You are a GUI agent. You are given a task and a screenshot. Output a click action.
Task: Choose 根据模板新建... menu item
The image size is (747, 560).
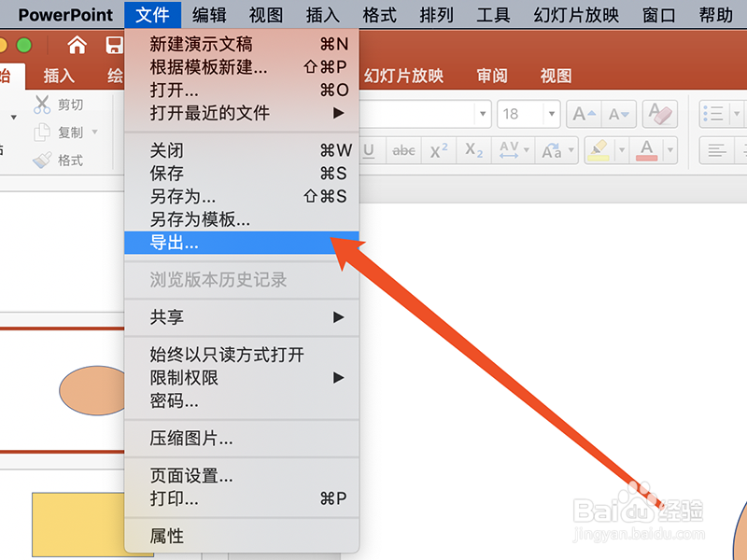(x=242, y=67)
